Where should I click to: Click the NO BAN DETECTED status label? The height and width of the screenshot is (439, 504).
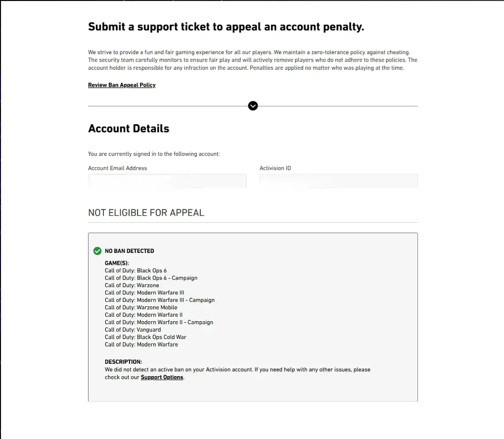click(x=129, y=251)
